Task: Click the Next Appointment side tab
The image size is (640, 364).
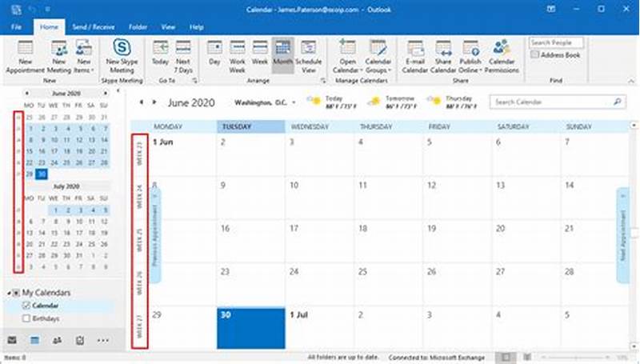Action: tap(623, 235)
